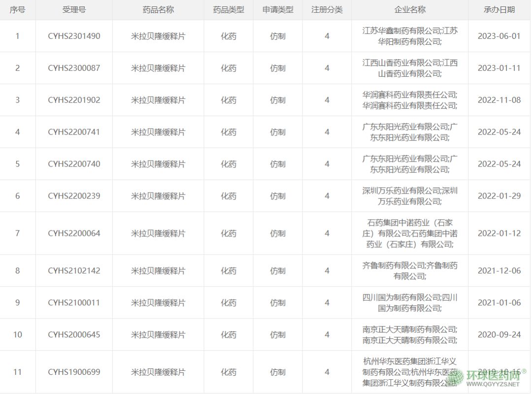Click the 齐鲁制药有限公司 company cell

click(410, 271)
